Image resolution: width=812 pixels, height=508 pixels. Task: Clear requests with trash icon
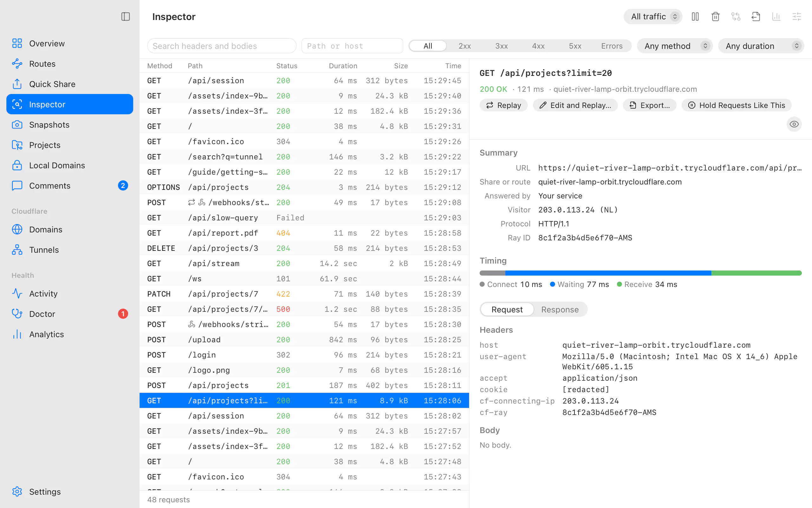click(715, 17)
